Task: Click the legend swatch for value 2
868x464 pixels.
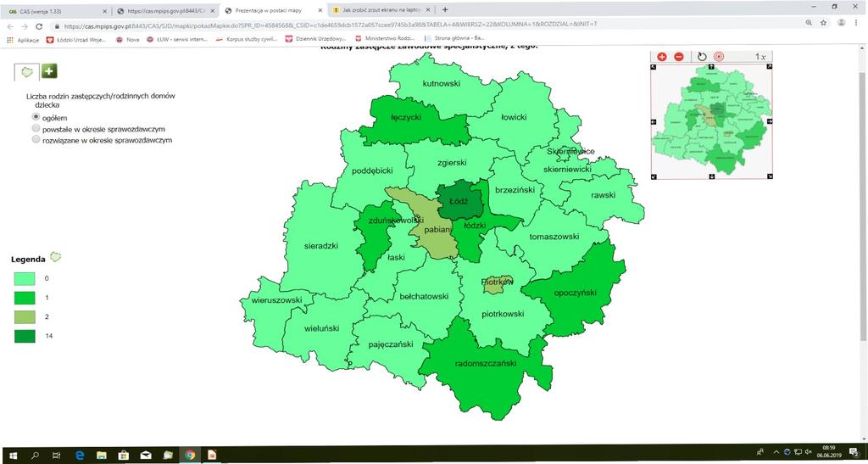Action: (x=25, y=316)
